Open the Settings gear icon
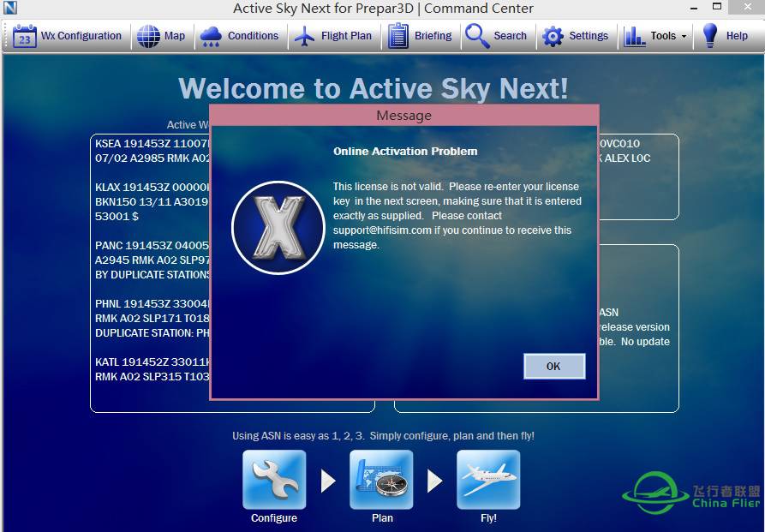 tap(553, 36)
